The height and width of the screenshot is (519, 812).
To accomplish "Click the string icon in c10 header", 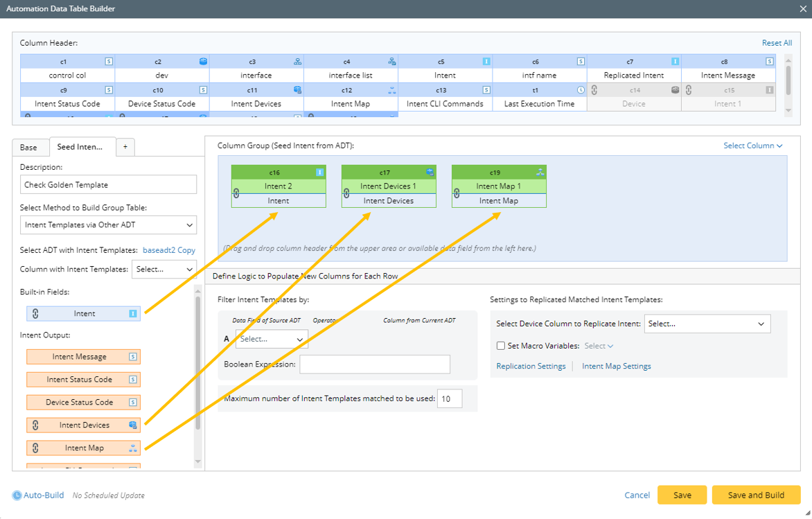I will coord(204,89).
